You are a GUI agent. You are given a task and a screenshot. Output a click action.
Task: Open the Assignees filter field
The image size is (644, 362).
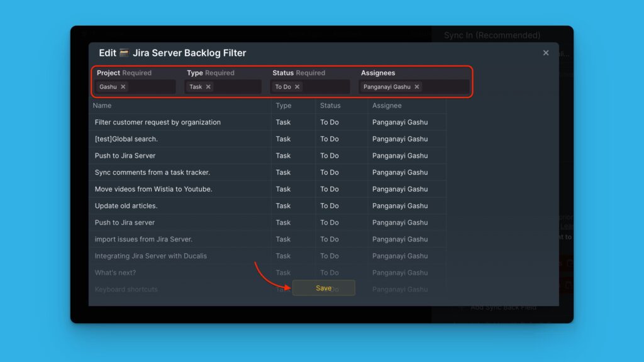coord(414,87)
